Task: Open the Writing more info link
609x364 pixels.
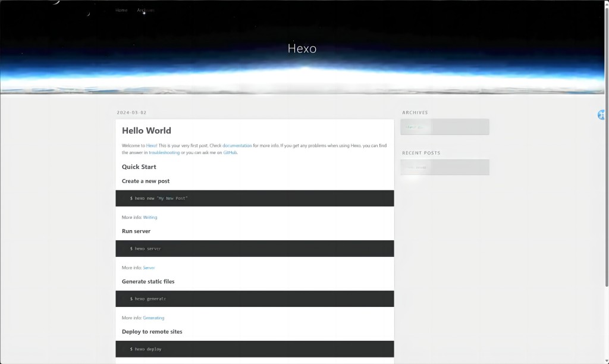Action: pyautogui.click(x=150, y=218)
